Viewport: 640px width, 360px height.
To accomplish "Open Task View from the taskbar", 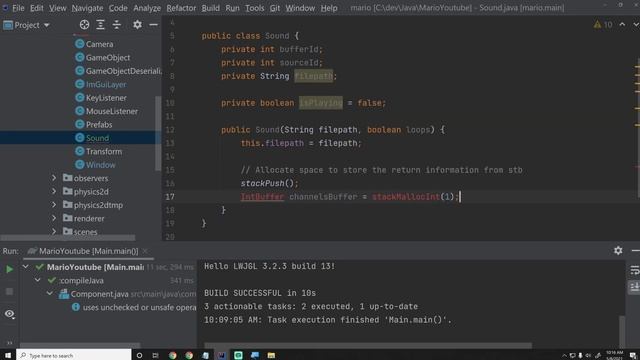I will click(156, 356).
